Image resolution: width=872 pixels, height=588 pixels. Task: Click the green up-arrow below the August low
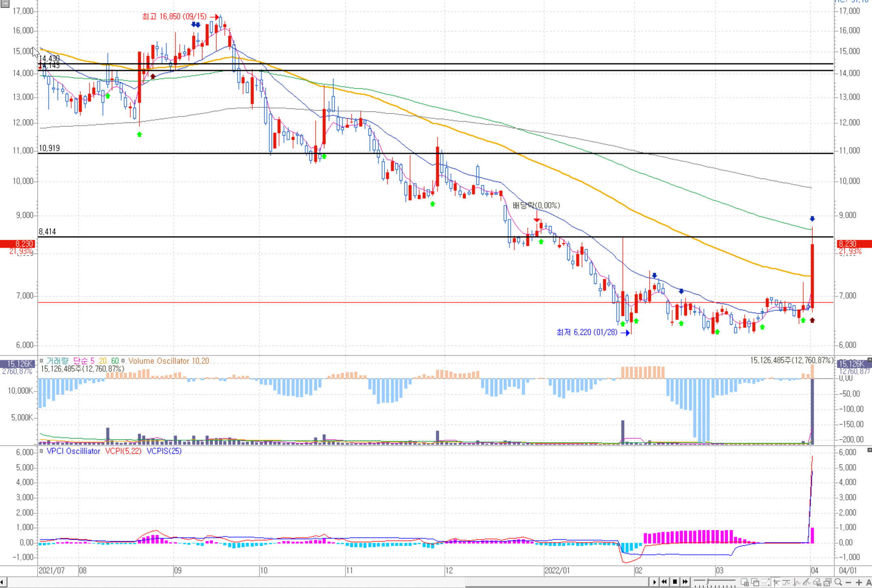tap(139, 134)
